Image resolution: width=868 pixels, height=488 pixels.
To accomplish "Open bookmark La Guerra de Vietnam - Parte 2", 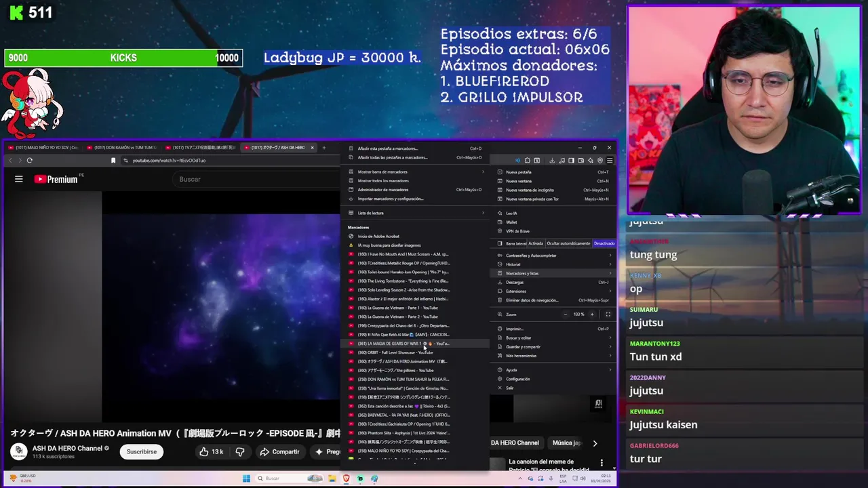I will click(415, 317).
